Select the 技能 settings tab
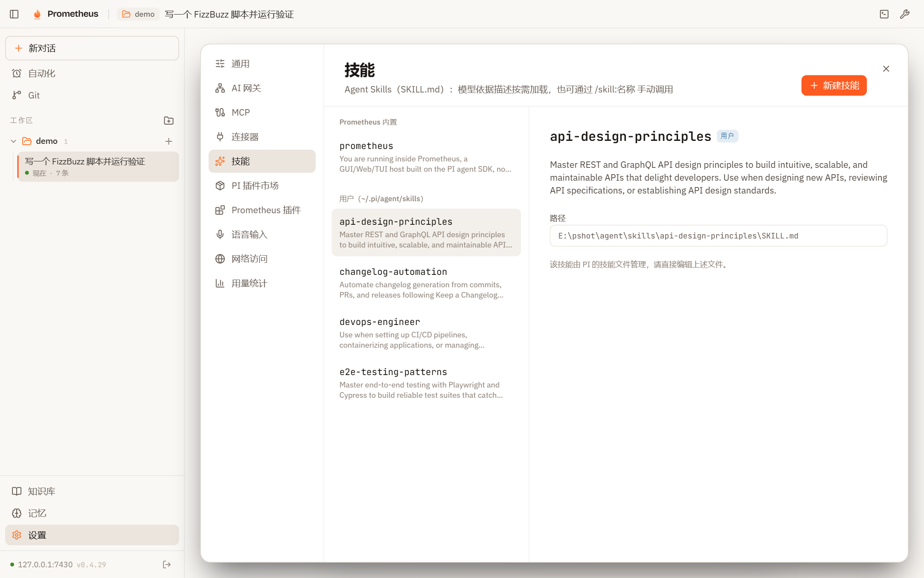The height and width of the screenshot is (578, 924). pos(262,161)
